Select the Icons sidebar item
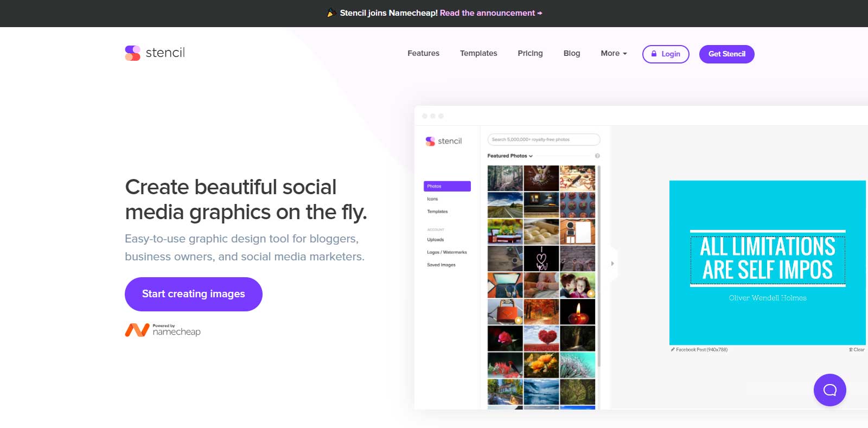The image size is (868, 428). [432, 199]
